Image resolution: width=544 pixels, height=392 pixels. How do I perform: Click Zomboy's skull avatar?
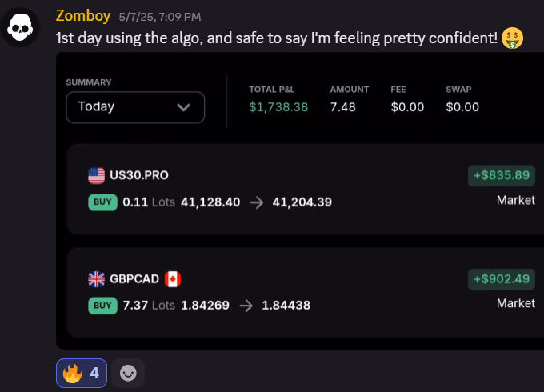click(x=22, y=30)
